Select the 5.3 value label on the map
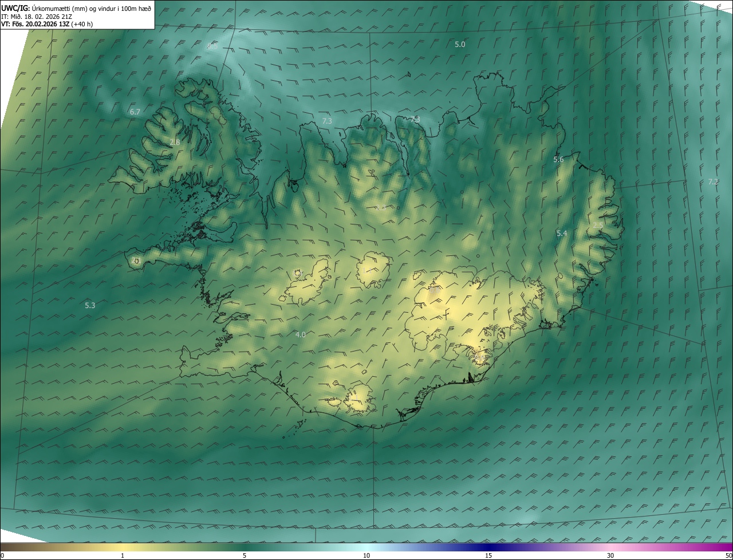The image size is (733, 560). pos(90,305)
